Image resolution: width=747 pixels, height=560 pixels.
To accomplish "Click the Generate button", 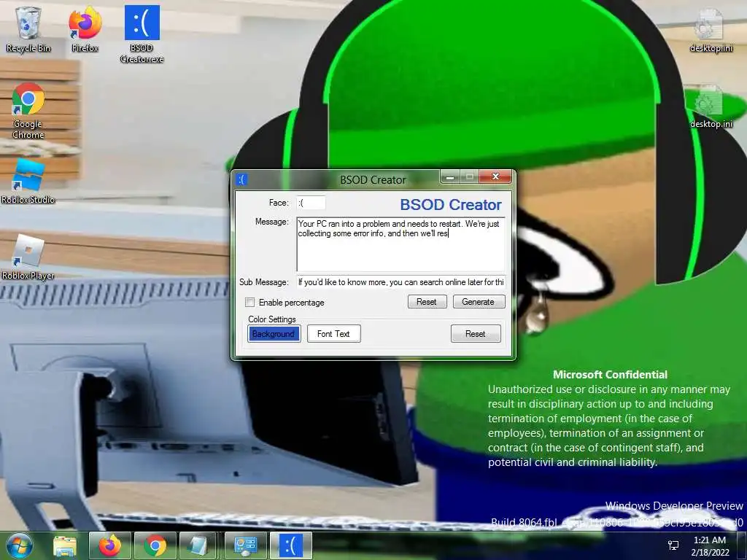I will pos(479,301).
